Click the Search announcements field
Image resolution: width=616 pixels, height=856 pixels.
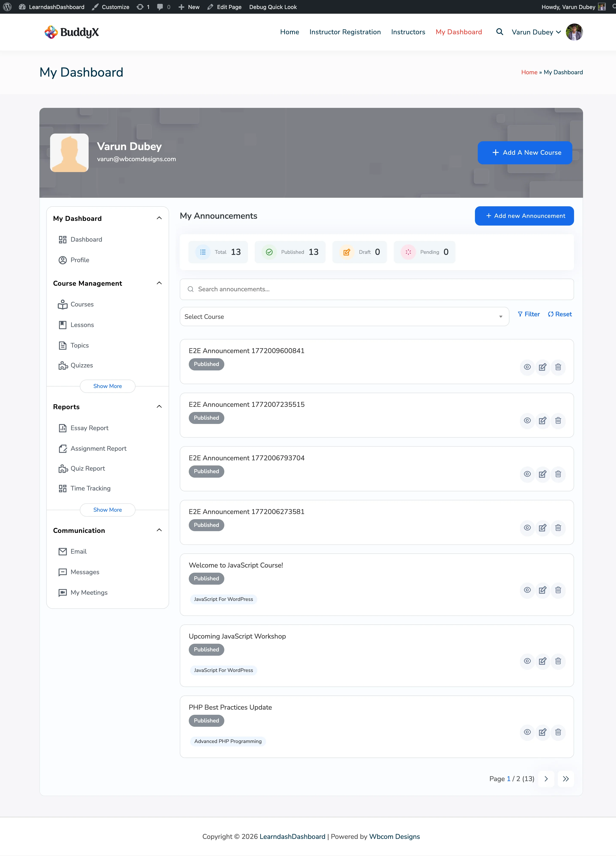click(377, 289)
